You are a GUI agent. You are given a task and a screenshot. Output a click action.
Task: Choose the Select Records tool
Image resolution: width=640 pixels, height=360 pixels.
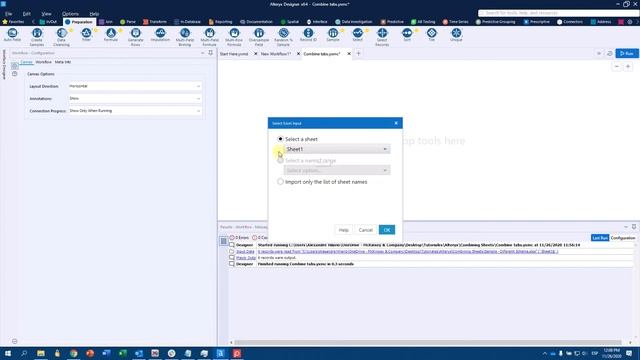point(382,36)
